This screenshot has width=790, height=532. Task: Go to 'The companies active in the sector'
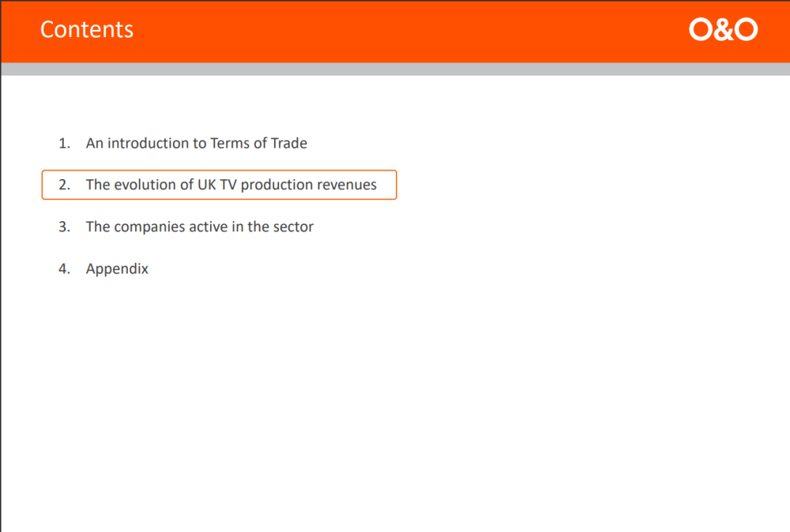point(199,227)
